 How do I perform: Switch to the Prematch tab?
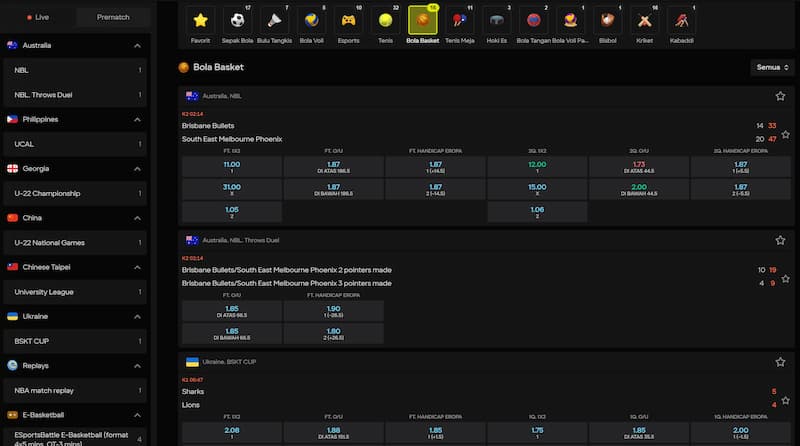(x=113, y=17)
